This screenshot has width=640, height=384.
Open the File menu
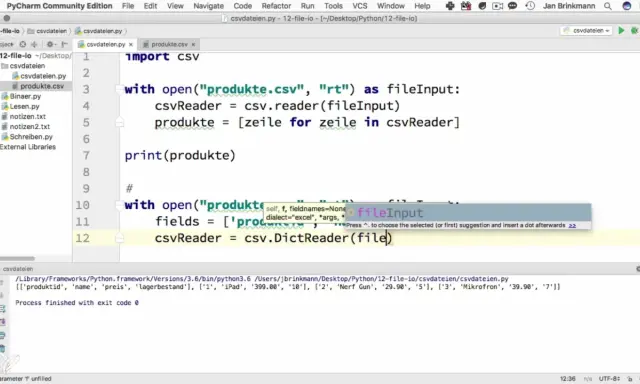[128, 6]
